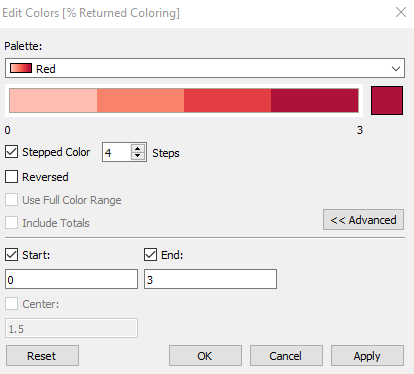The width and height of the screenshot is (414, 374).
Task: Uncheck the Stepped Color checkbox
Action: (12, 152)
